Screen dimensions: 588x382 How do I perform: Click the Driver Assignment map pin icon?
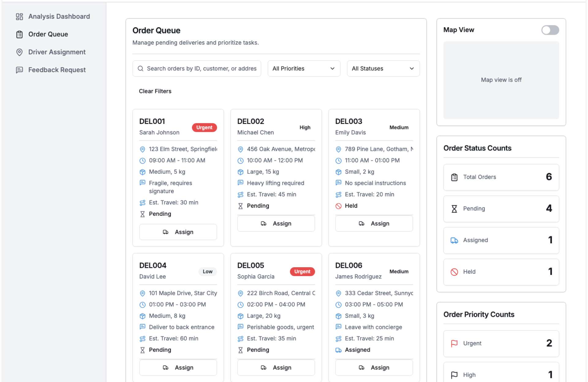click(x=19, y=52)
